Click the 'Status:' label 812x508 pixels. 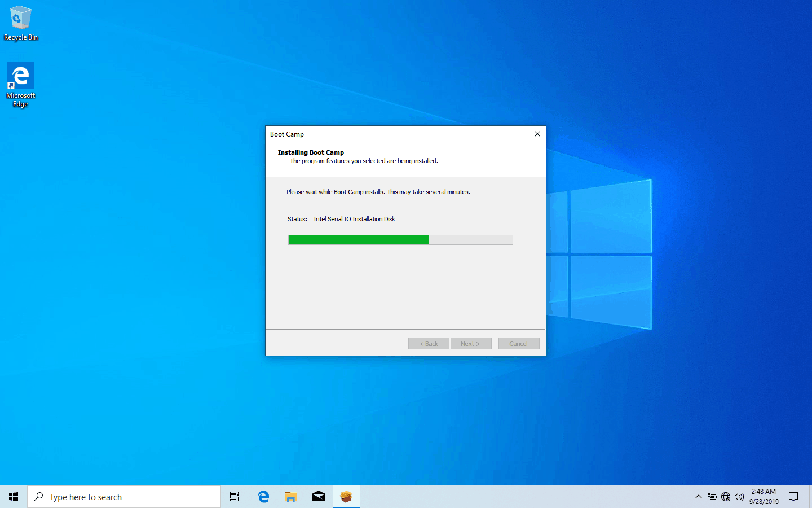point(297,219)
